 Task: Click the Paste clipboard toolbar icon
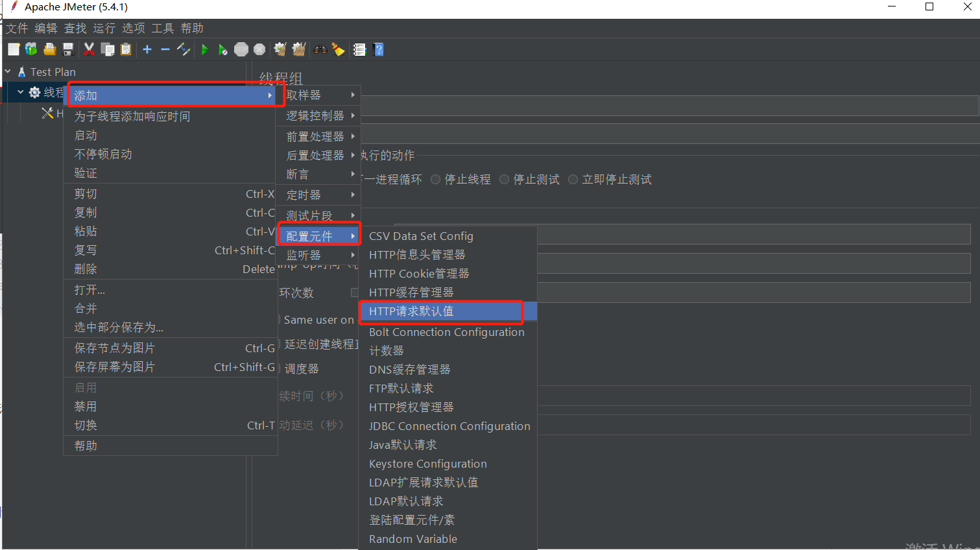click(126, 49)
